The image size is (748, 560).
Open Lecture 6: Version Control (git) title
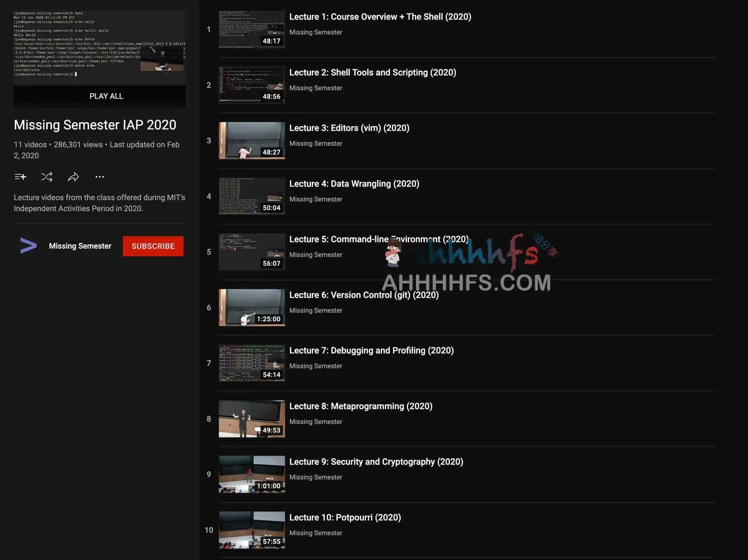point(364,295)
